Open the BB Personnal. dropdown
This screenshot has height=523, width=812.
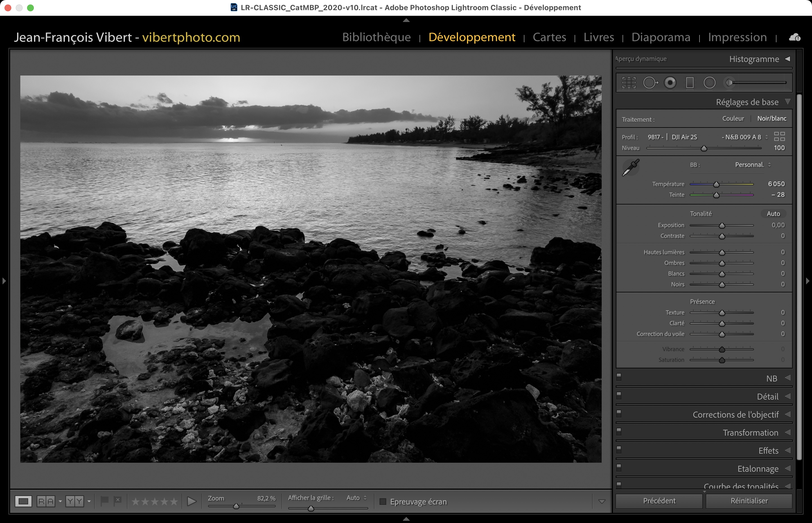(x=753, y=165)
